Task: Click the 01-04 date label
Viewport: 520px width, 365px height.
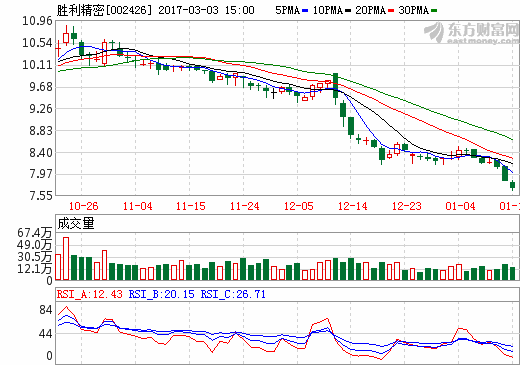Action: coord(460,206)
